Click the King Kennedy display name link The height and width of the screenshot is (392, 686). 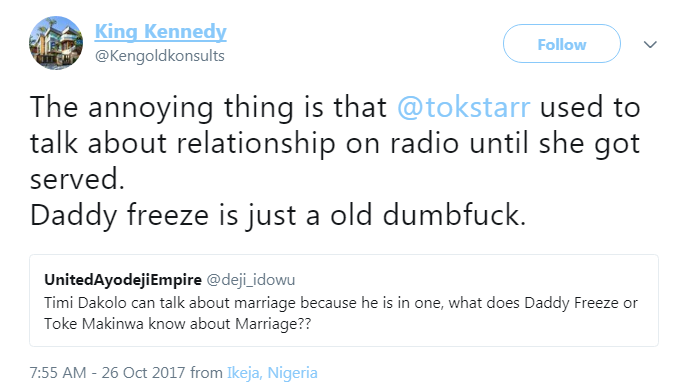(x=161, y=32)
